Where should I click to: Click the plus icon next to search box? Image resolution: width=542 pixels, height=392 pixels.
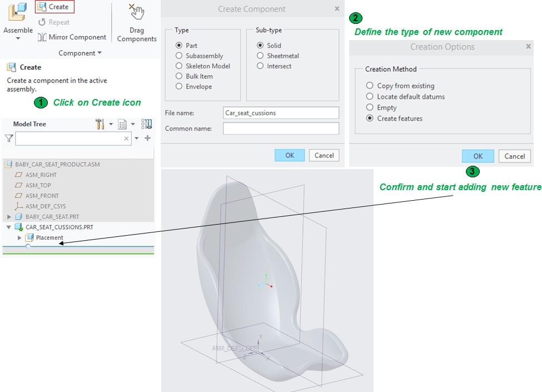click(148, 138)
